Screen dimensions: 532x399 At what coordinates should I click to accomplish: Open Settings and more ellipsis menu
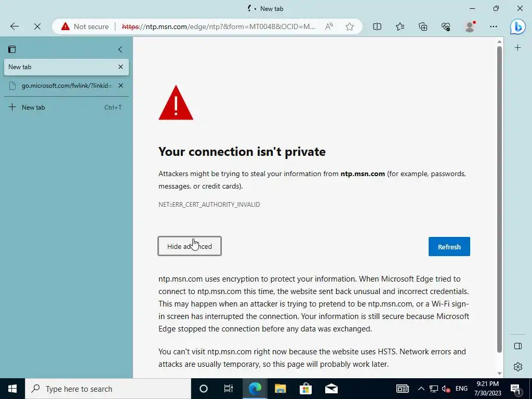(494, 26)
